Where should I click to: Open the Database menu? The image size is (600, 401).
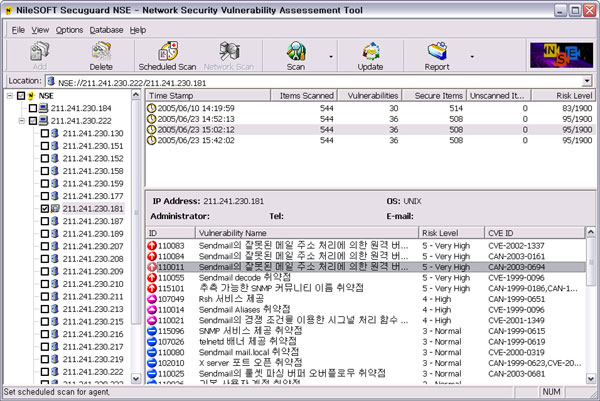tap(106, 30)
